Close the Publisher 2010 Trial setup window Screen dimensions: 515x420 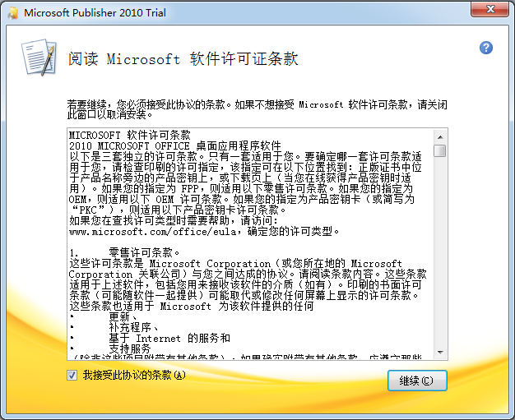tap(489, 9)
